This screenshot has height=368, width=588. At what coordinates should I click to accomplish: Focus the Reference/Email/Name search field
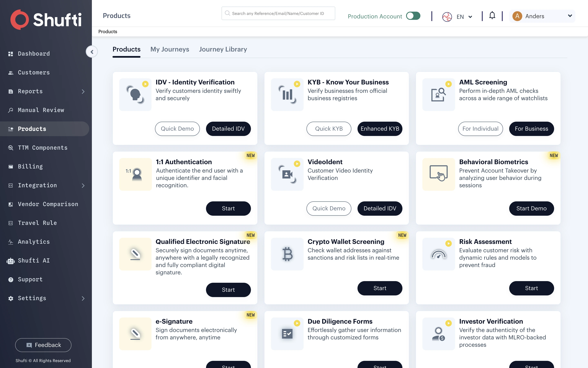pos(278,13)
